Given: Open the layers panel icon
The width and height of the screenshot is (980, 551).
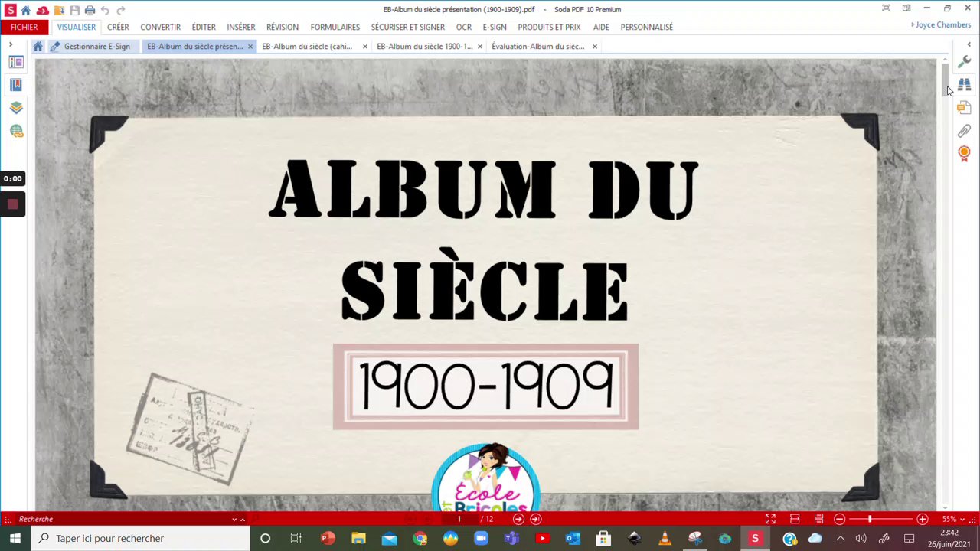Looking at the screenshot, I should click(16, 108).
